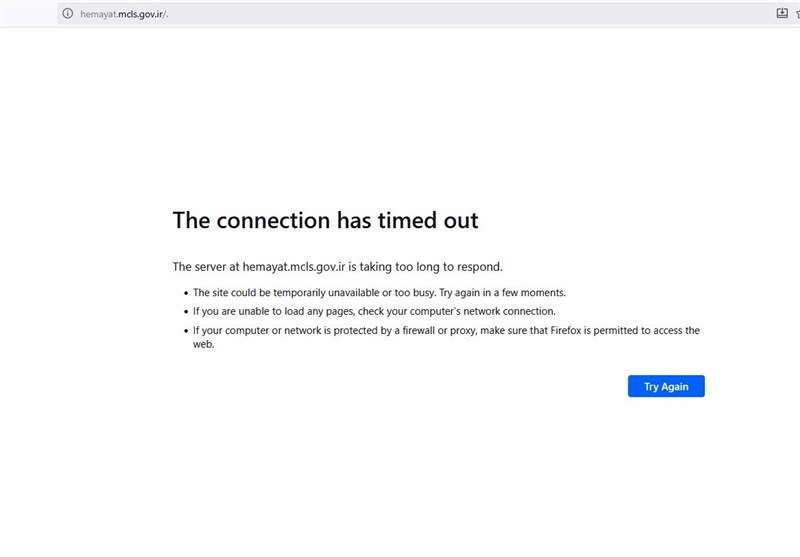Click the install page icon in address bar
The image size is (800, 557).
click(782, 13)
